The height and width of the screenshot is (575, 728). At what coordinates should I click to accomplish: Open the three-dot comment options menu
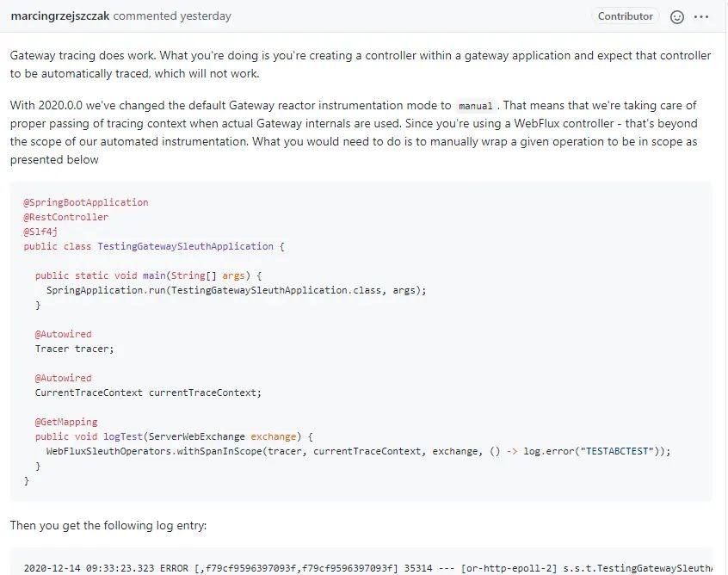click(701, 16)
